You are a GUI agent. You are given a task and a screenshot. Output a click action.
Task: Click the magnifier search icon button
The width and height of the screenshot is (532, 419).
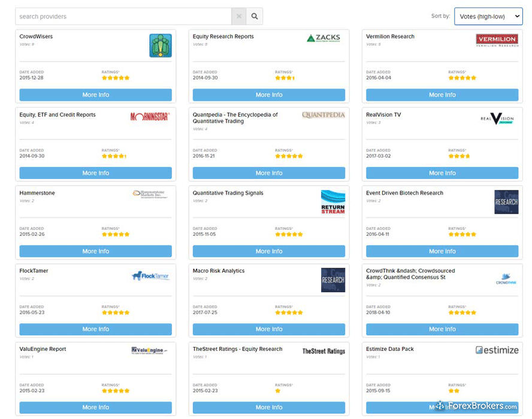[255, 17]
